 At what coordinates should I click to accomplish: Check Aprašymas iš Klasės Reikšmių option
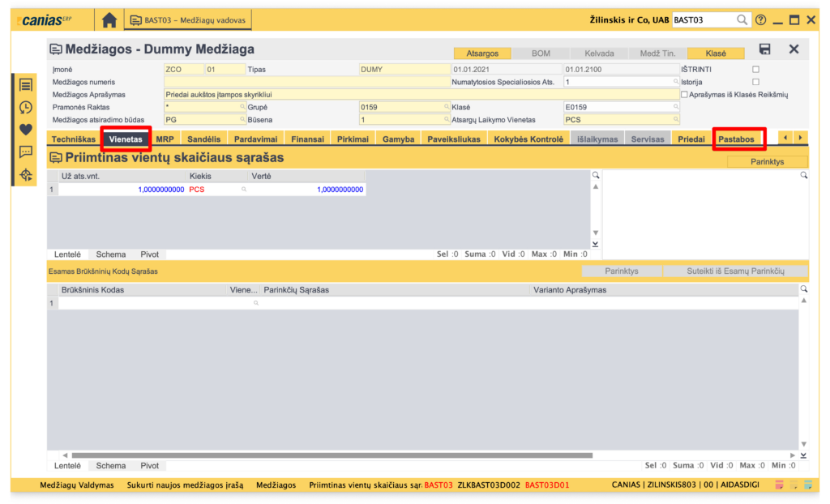tap(685, 95)
